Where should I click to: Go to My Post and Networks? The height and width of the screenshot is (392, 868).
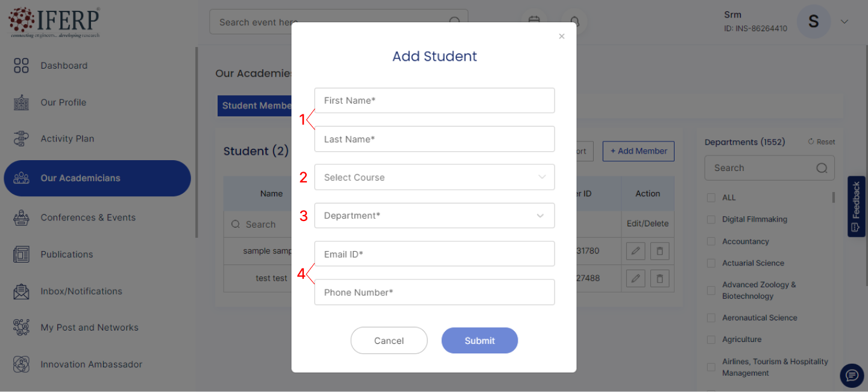[x=89, y=328]
